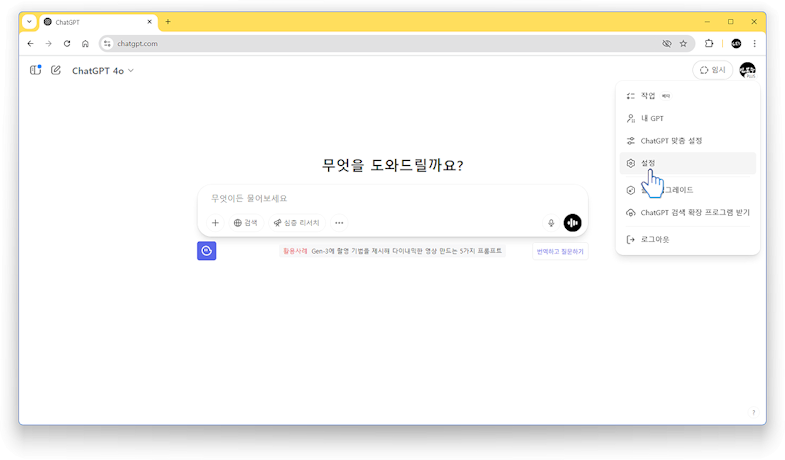Open the help question mark button

click(753, 412)
